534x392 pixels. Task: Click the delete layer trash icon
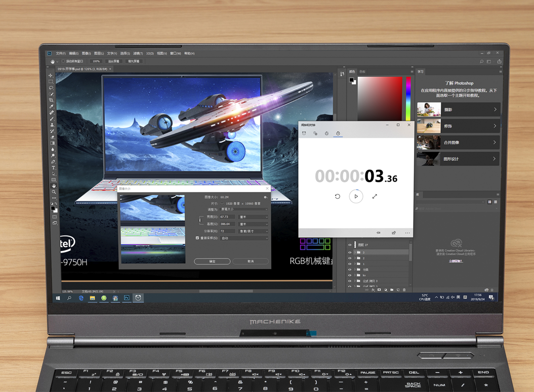404,290
